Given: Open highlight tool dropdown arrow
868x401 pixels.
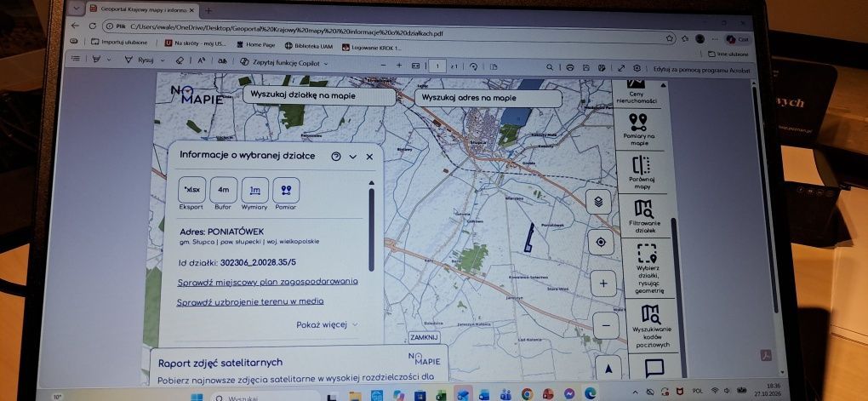Looking at the screenshot, I should (109, 60).
